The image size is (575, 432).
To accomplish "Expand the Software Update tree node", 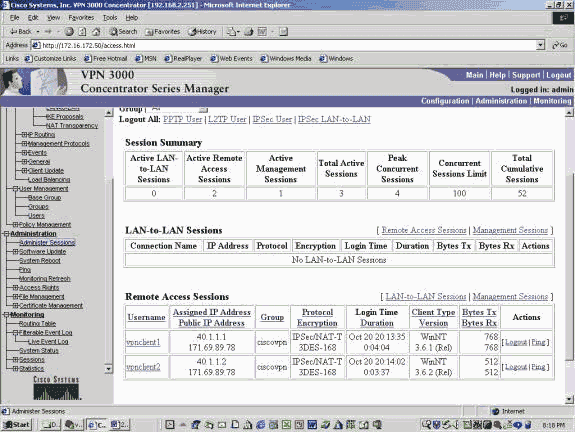I will click(15, 252).
